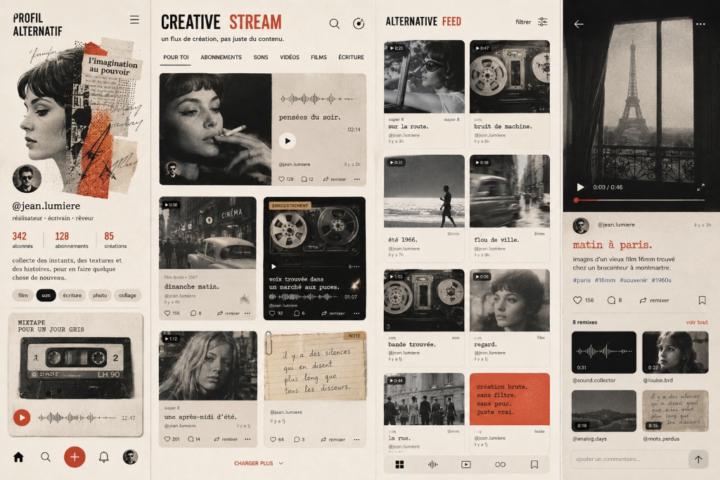The width and height of the screenshot is (720, 480).
Task: Toggle the film tag chip
Action: (x=23, y=295)
